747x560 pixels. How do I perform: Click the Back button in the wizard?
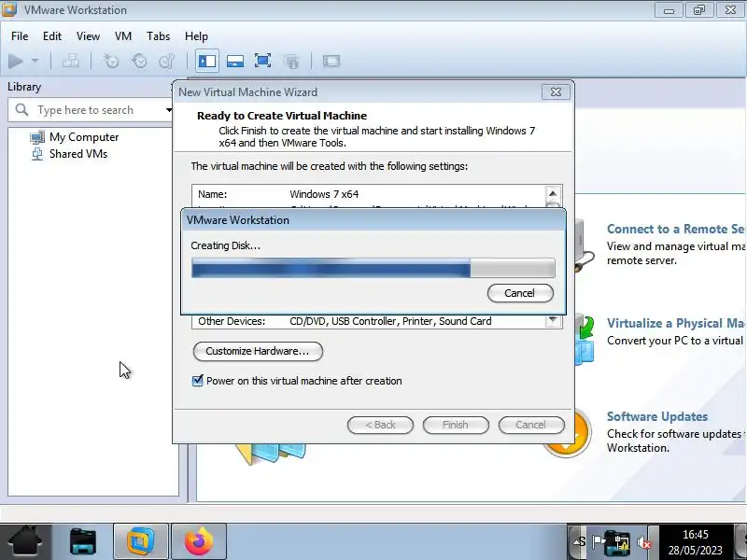point(380,425)
